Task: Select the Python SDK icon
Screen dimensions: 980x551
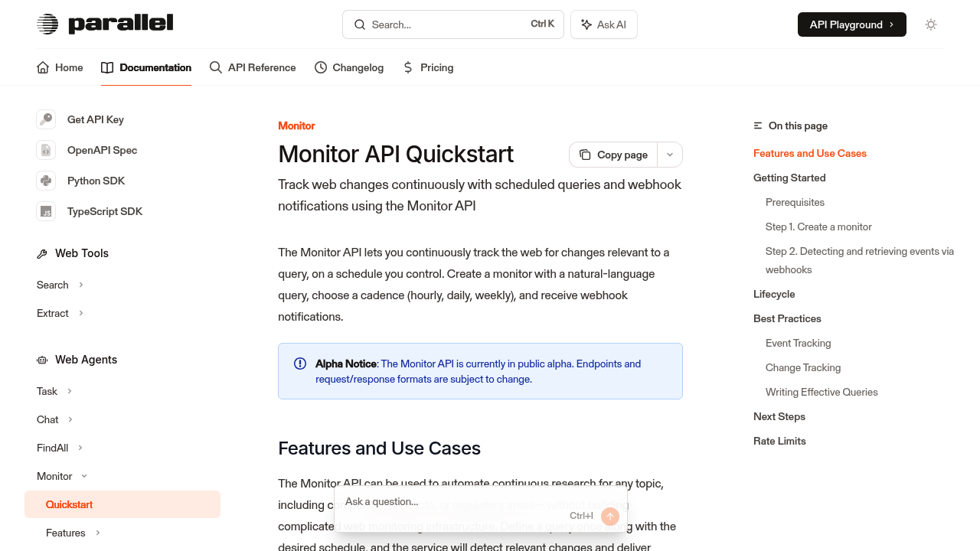Action: pyautogui.click(x=46, y=181)
